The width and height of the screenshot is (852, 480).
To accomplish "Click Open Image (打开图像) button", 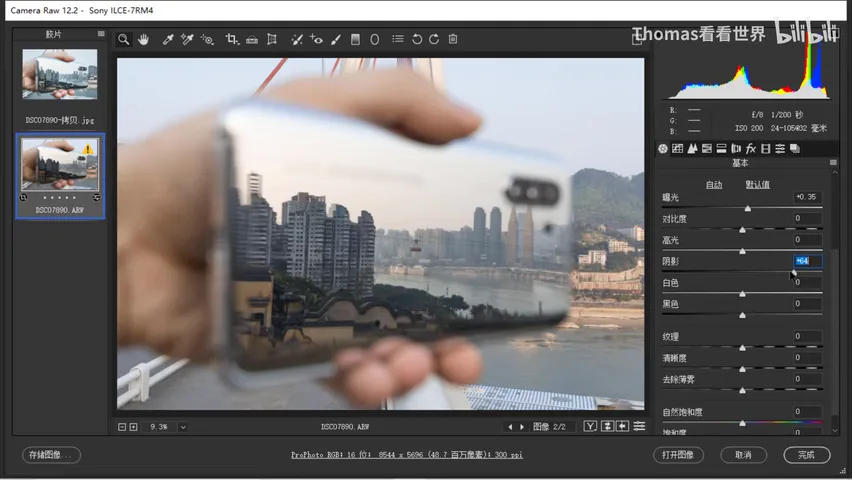I will point(678,455).
